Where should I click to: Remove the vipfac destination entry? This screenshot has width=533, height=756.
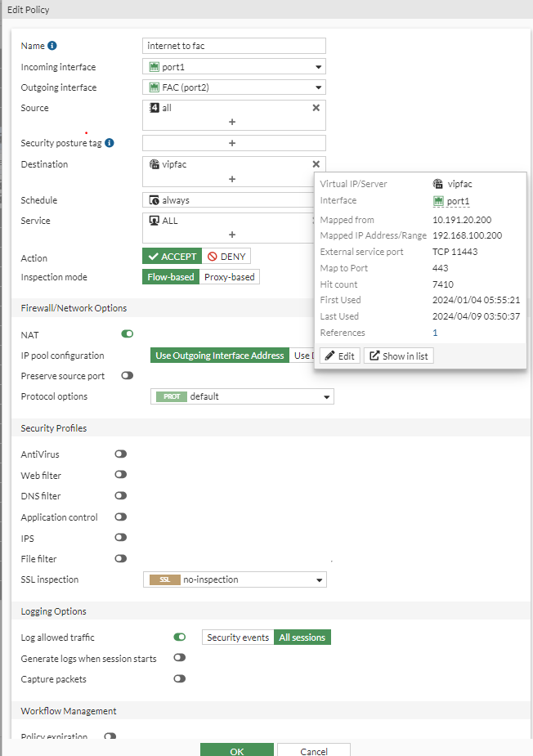coord(316,163)
